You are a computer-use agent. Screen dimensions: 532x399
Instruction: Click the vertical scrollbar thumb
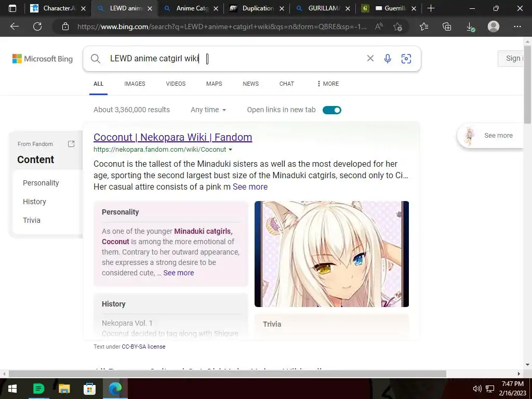(528, 84)
